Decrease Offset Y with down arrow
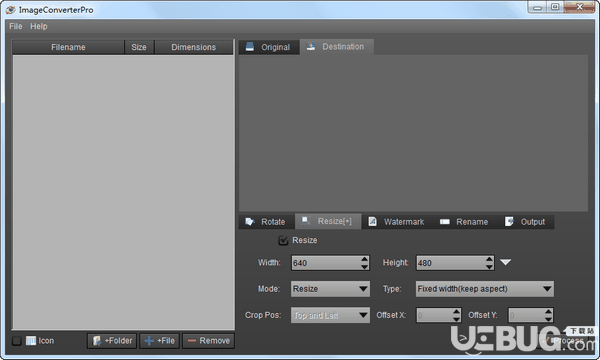Viewport: 600px width, 360px height. coord(548,319)
